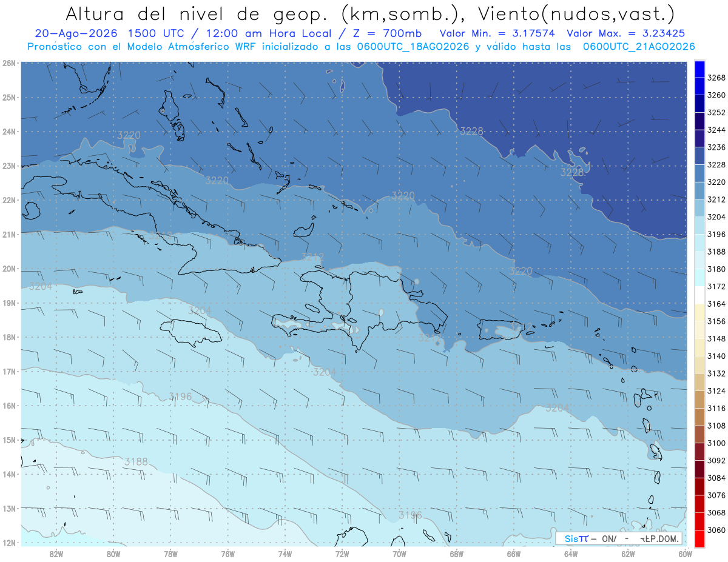Click the 18N latitude label
The width and height of the screenshot is (728, 562).
(8, 337)
